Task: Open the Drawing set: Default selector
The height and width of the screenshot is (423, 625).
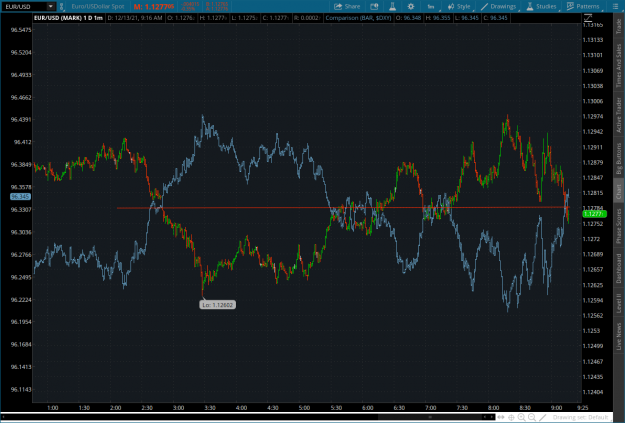Action: point(580,417)
